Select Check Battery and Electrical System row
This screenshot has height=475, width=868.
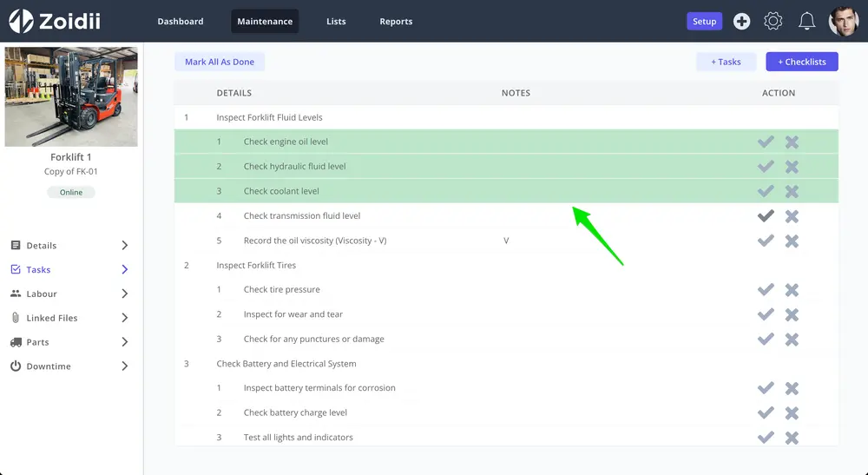(x=506, y=364)
